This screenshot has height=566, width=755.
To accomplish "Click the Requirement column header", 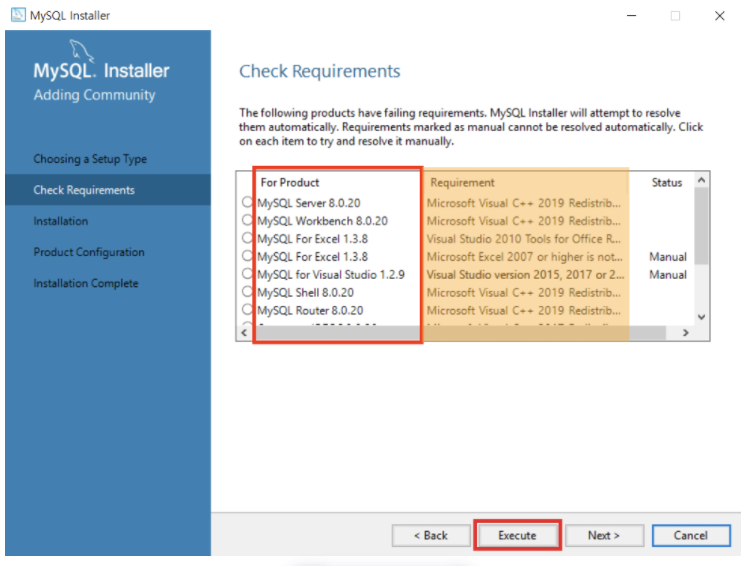I will (x=462, y=183).
